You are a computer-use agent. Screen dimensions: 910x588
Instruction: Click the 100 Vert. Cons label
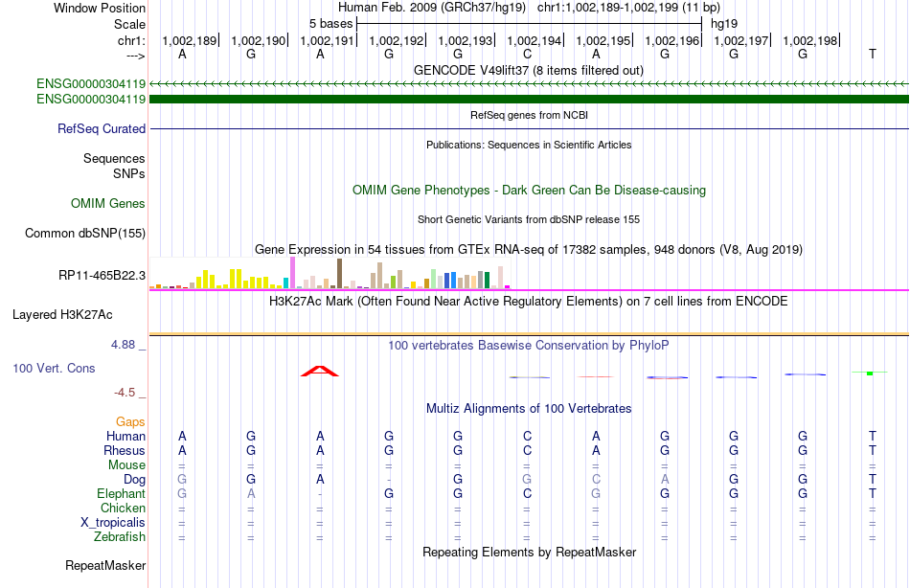click(x=54, y=368)
